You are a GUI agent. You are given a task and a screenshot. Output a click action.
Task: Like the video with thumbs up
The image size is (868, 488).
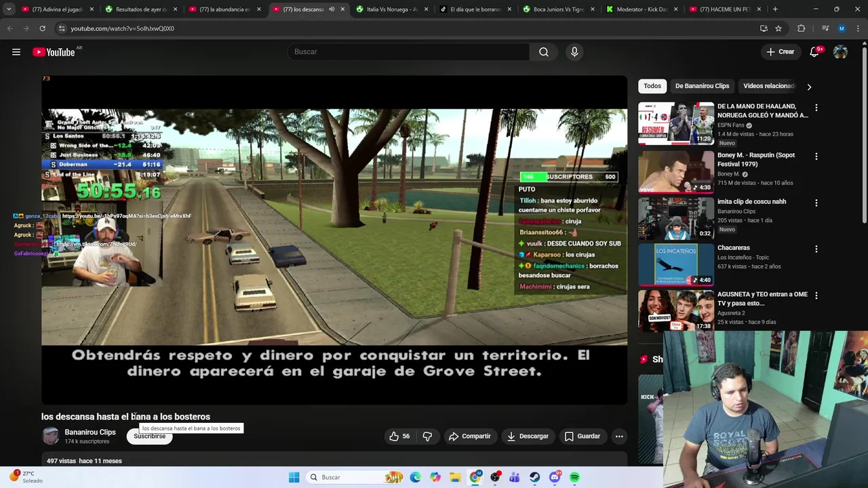tap(399, 436)
